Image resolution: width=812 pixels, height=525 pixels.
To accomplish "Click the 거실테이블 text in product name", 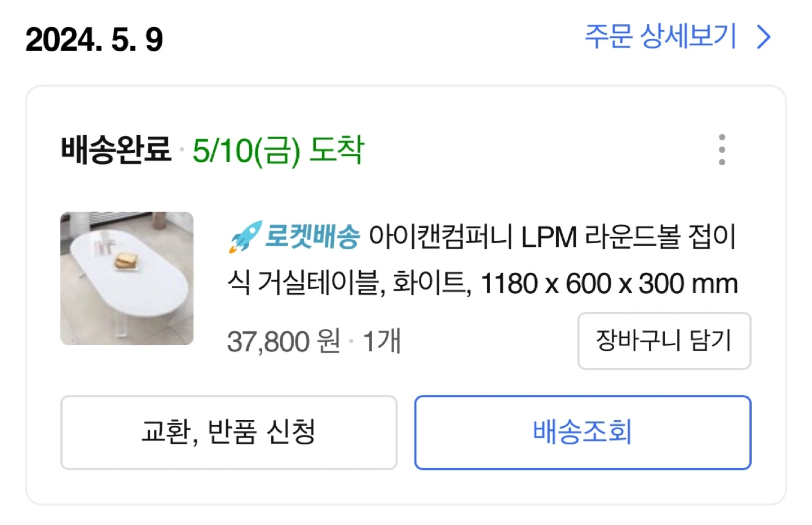I will click(x=320, y=283).
